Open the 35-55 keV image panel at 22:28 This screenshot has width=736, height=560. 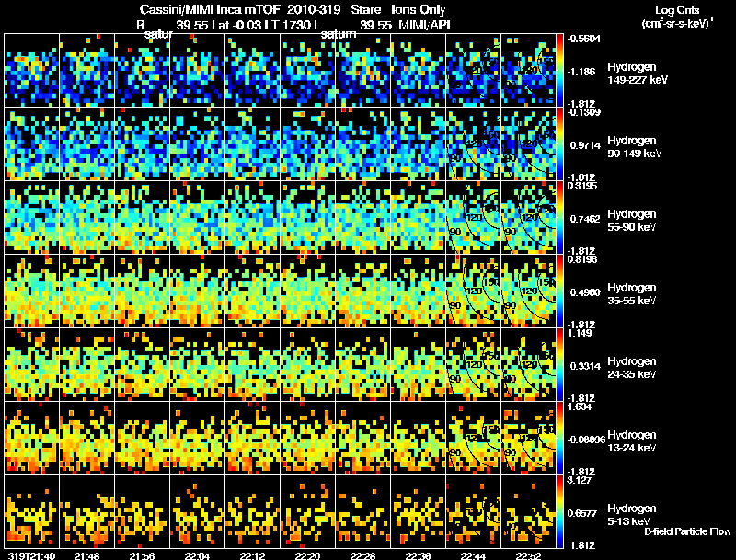(x=362, y=291)
